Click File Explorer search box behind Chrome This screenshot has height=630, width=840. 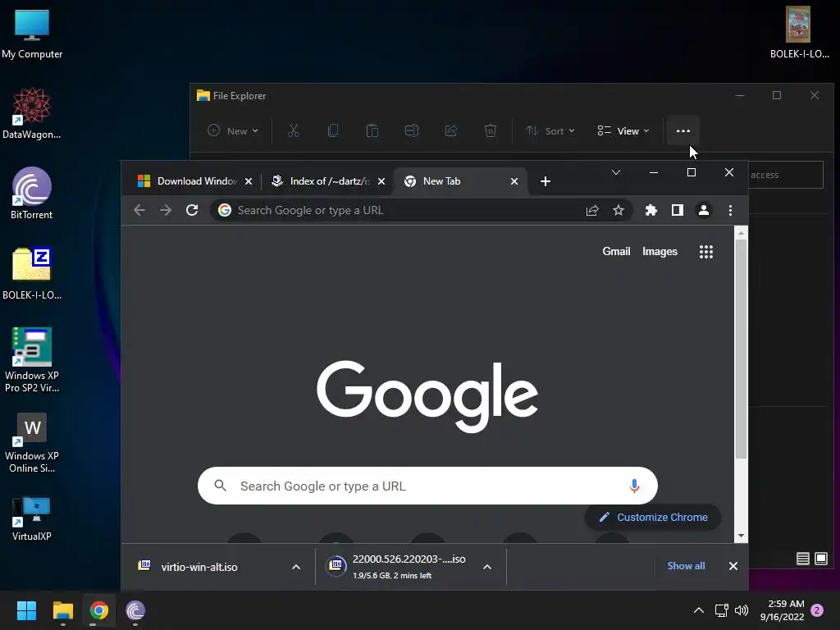(x=785, y=175)
